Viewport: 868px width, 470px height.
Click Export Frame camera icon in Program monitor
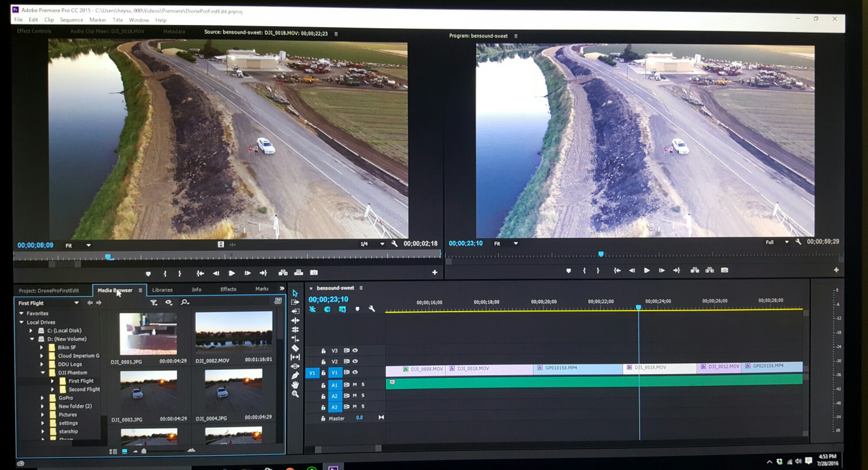pos(724,270)
